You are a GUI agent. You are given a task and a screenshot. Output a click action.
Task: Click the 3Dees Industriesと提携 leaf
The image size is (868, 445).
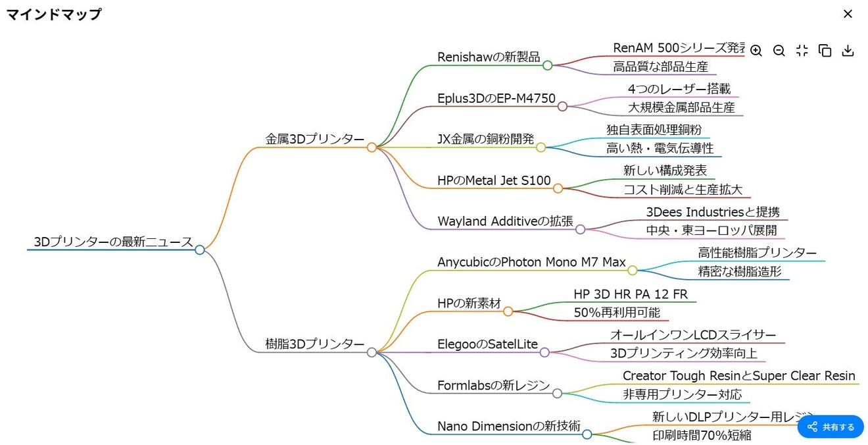[713, 212]
